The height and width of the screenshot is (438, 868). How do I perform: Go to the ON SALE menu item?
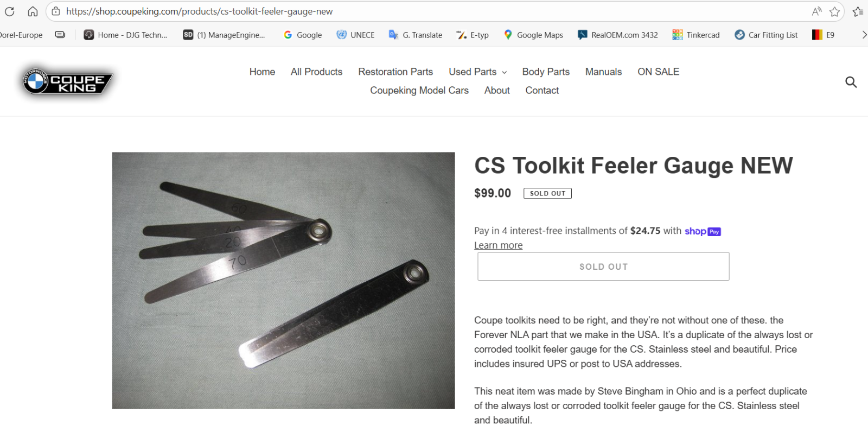click(658, 72)
